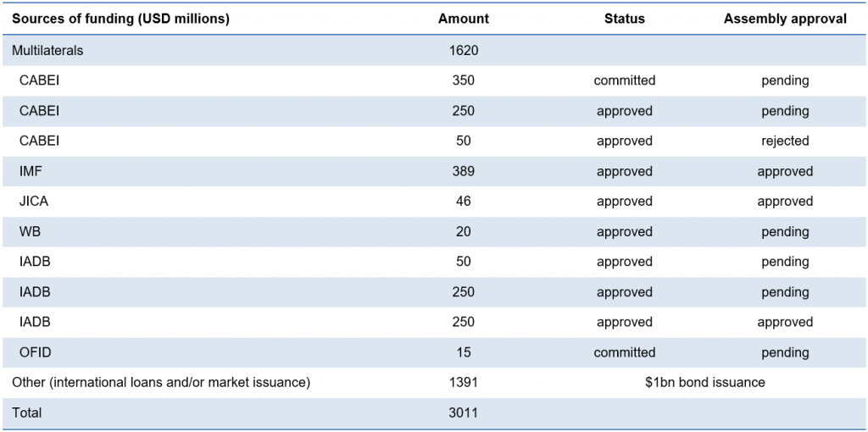868x432 pixels.
Task: Select the WB amount 20
Action: [x=464, y=231]
